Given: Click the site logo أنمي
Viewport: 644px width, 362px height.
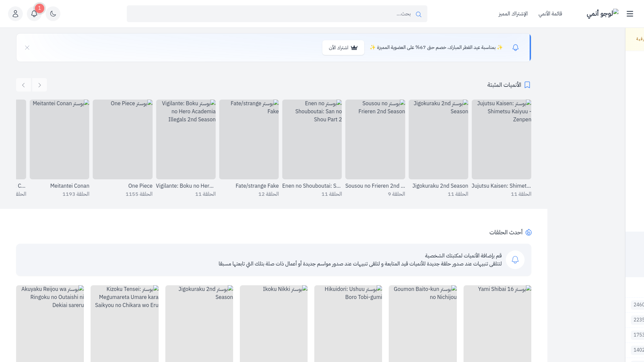Looking at the screenshot, I should [x=602, y=13].
